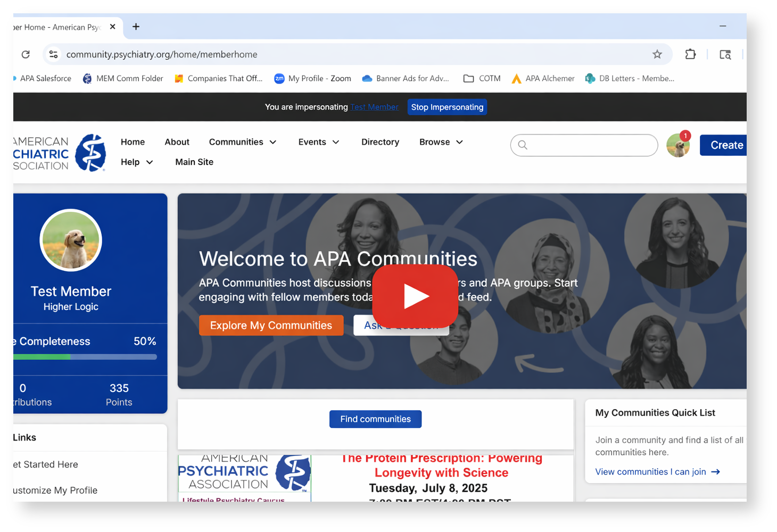This screenshot has height=532, width=777.
Task: Minimize the browser window
Action: (x=723, y=26)
